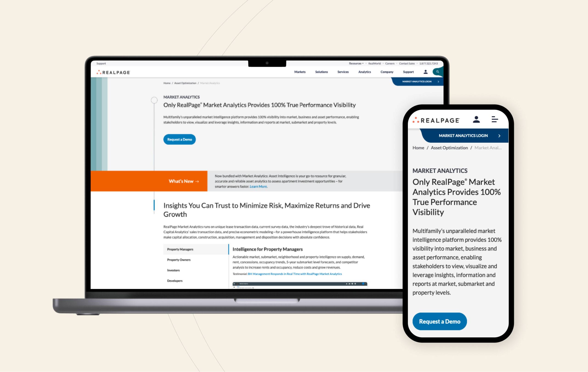
Task: Open hamburger menu icon on mobile
Action: [493, 119]
